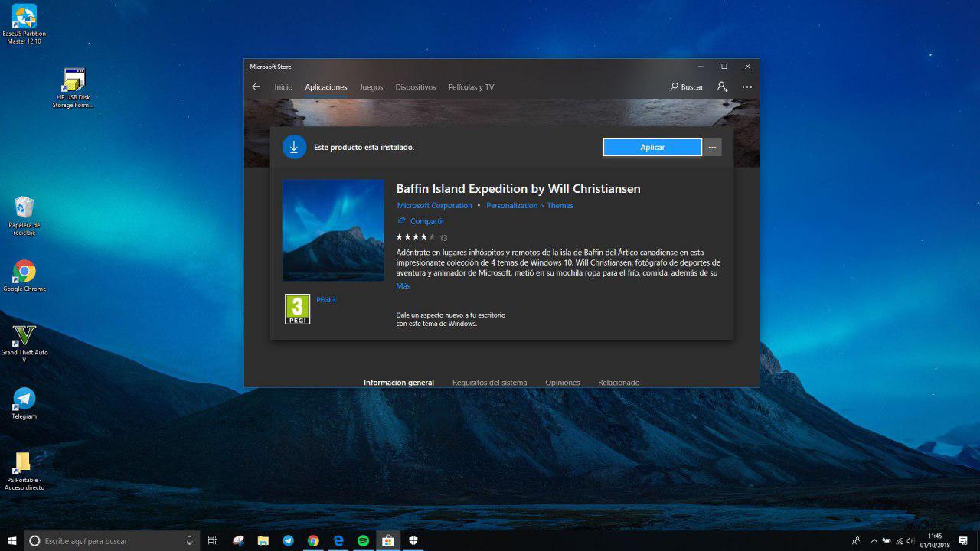980x551 pixels.
Task: Open the Microsoft Corporation publisher link
Action: click(435, 205)
